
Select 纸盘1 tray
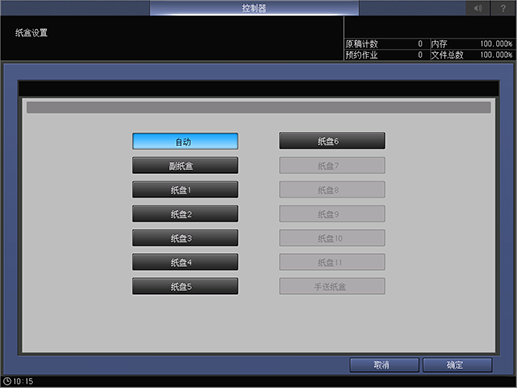[185, 190]
